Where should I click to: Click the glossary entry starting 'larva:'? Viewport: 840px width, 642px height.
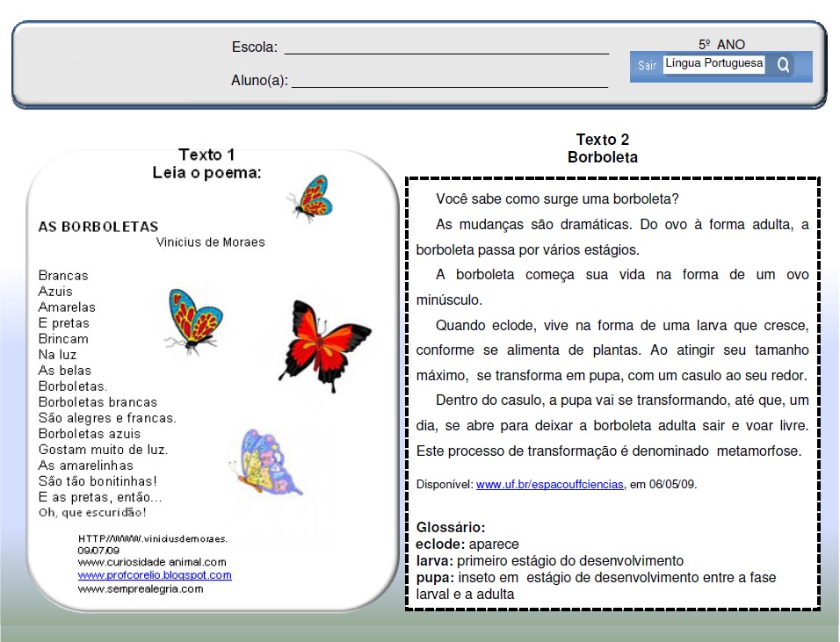(x=550, y=560)
